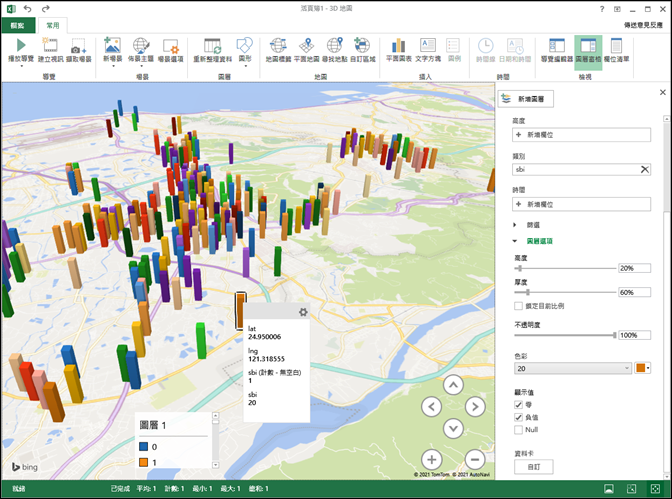Click Custom Regions (自訂區域) icon
Viewport: 672px width, 499px height.
363,45
